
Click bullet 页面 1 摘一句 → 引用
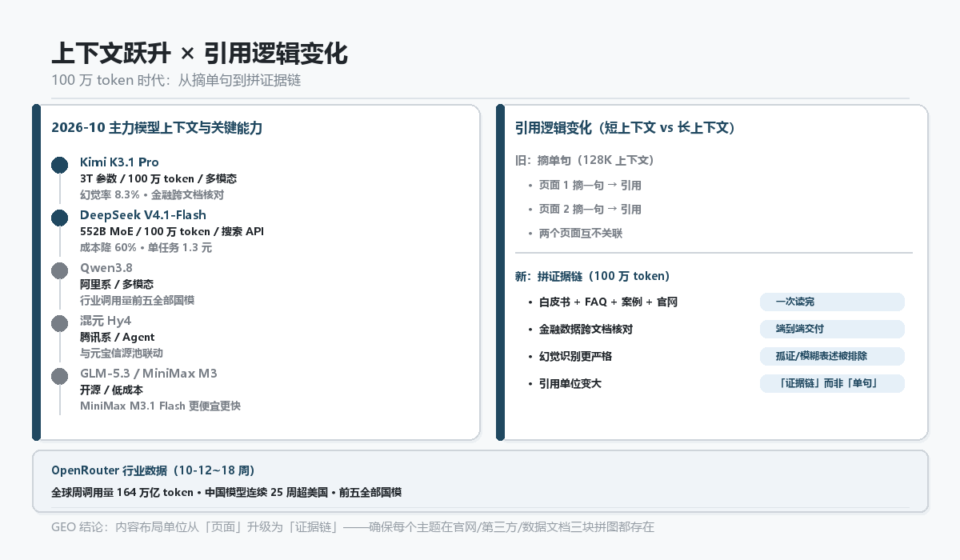tap(590, 185)
